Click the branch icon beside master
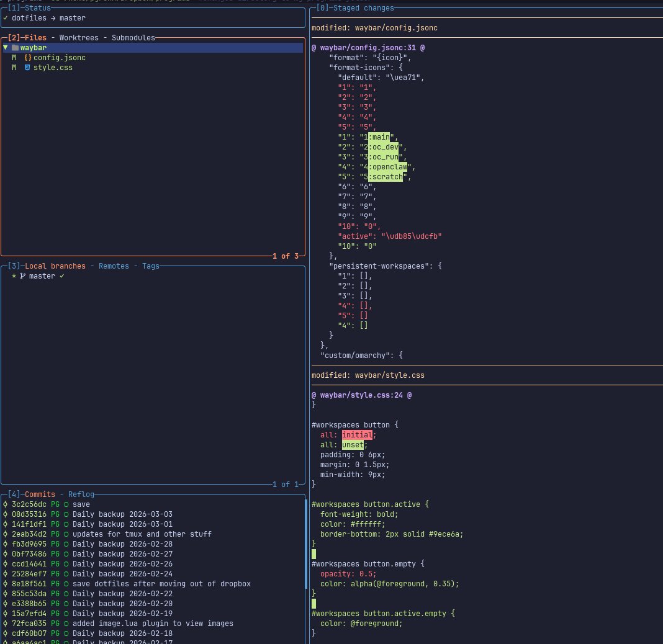This screenshot has width=663, height=644. pyautogui.click(x=23, y=276)
